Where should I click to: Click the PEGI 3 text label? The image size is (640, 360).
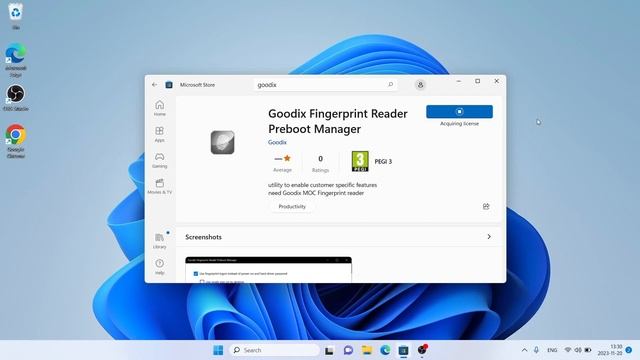pos(383,162)
